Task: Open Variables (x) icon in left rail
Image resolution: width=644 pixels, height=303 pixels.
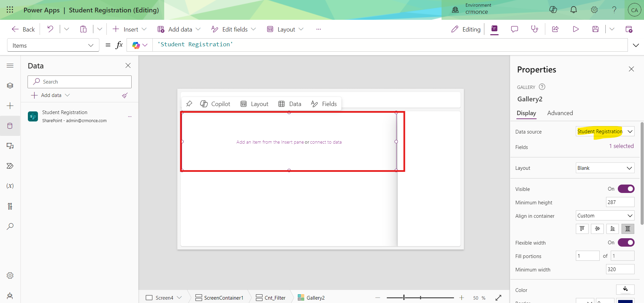Action: tap(10, 186)
